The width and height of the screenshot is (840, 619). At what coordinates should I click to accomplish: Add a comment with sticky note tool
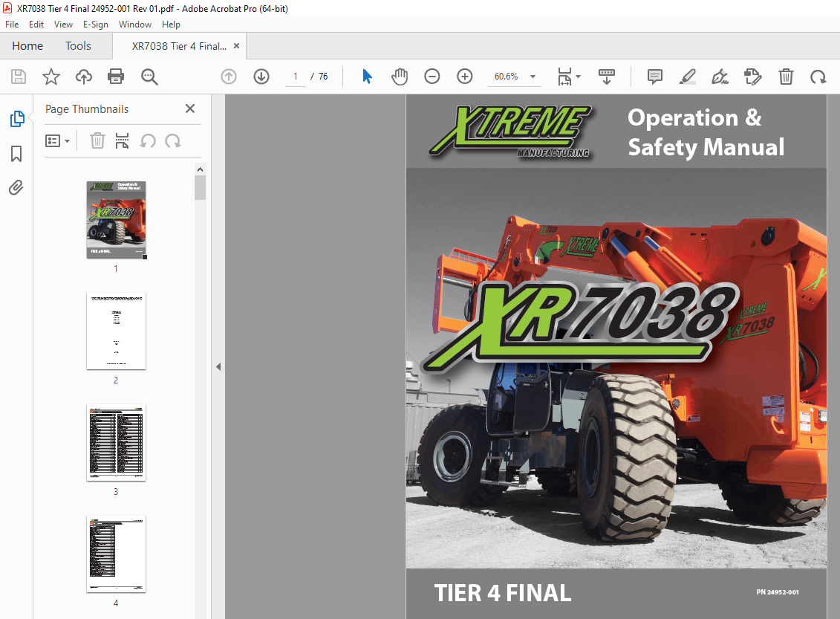[654, 77]
